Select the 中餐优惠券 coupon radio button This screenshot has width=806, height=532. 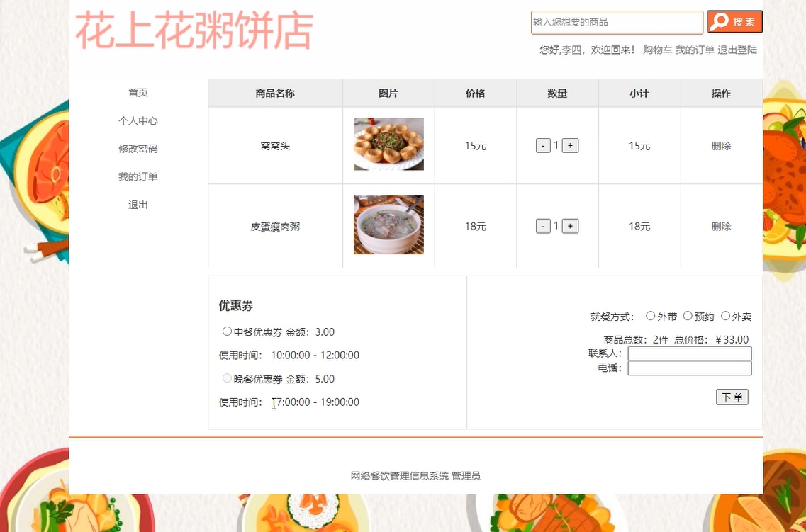pos(227,332)
